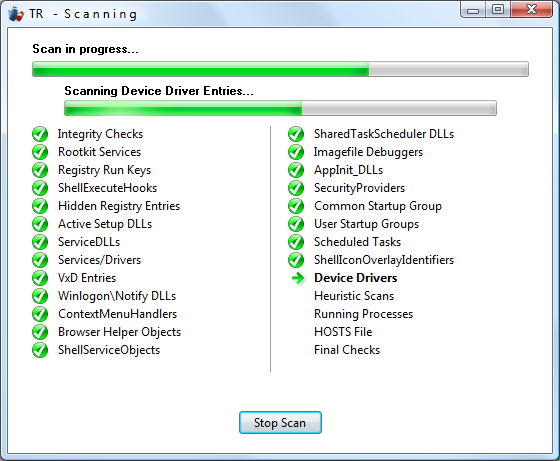Click the checkmark next to Winlogon\Notify DLLs
Viewport: 560px width, 461px height.
click(x=40, y=296)
